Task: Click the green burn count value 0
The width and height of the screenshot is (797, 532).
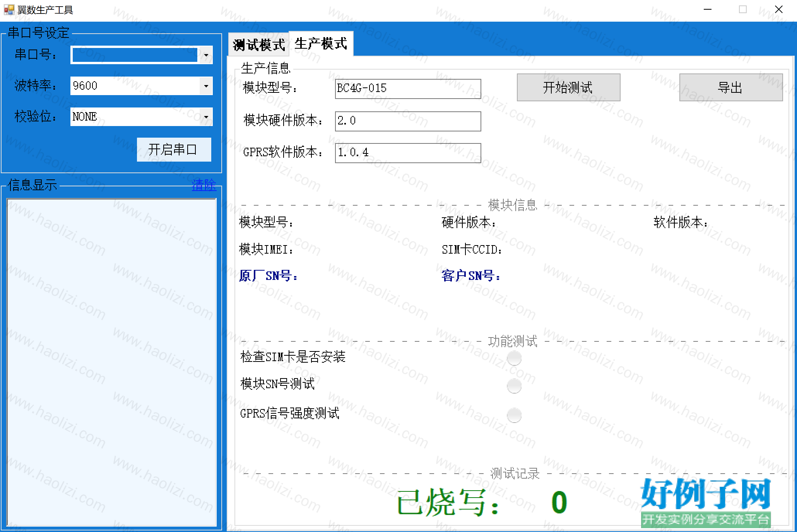Action: [559, 502]
